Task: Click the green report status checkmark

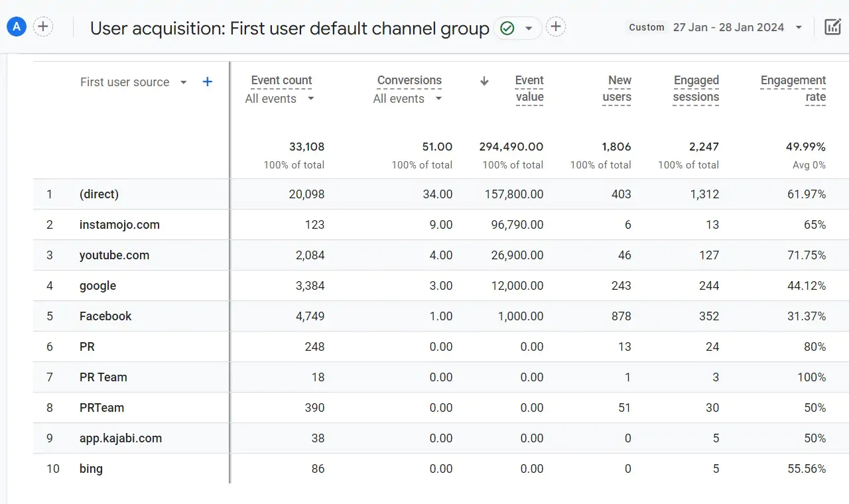Action: 507,28
